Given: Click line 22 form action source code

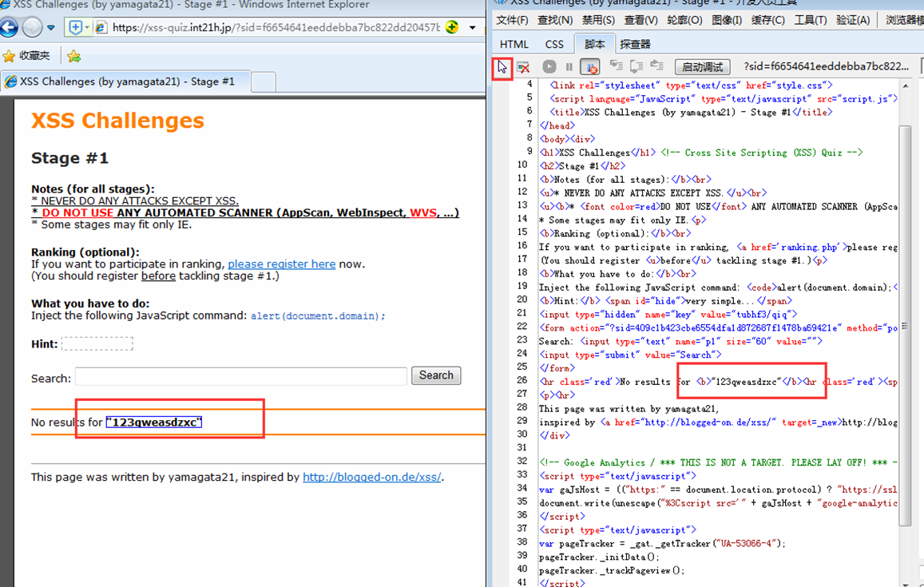Looking at the screenshot, I should tap(718, 327).
